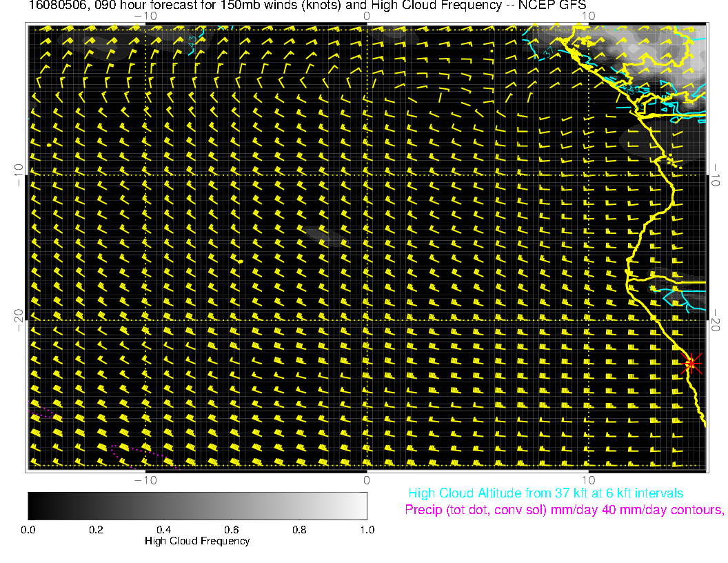The width and height of the screenshot is (728, 563).
Task: Click the colorbar near the 0.8 mark
Action: [x=299, y=506]
